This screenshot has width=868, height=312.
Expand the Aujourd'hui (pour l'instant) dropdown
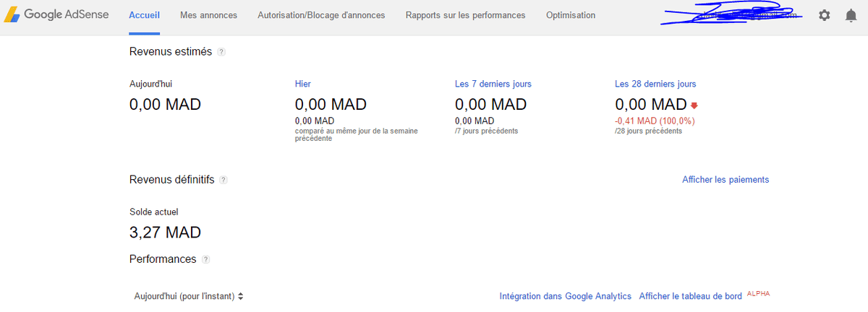click(189, 296)
